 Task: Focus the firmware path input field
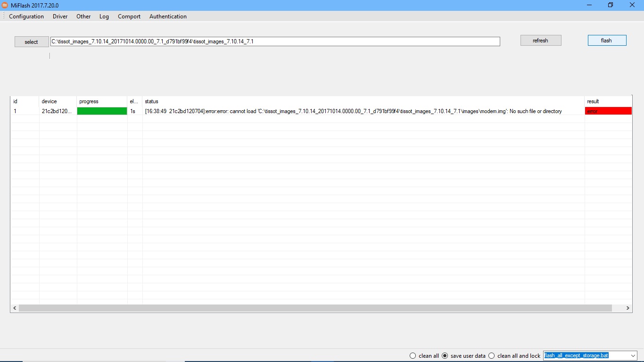click(x=275, y=41)
